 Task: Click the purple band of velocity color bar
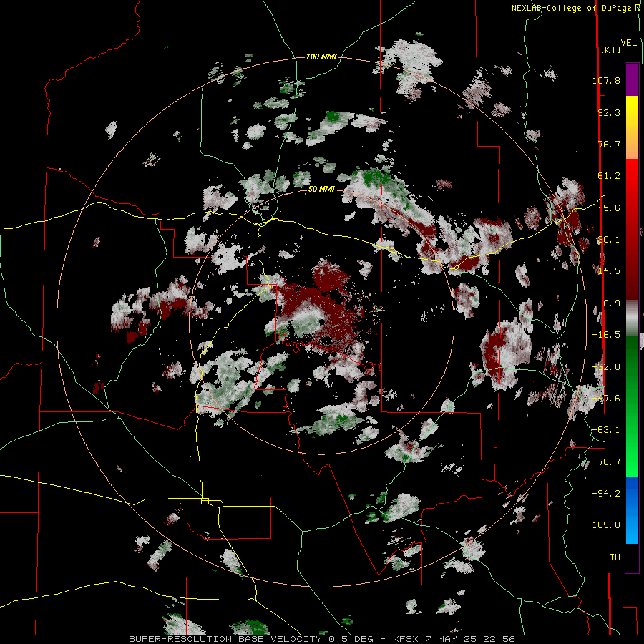point(632,79)
